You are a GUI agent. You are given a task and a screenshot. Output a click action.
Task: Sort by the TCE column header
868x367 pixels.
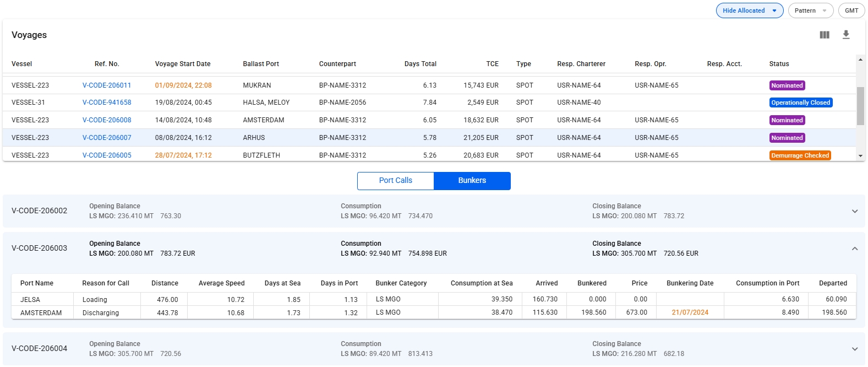492,64
